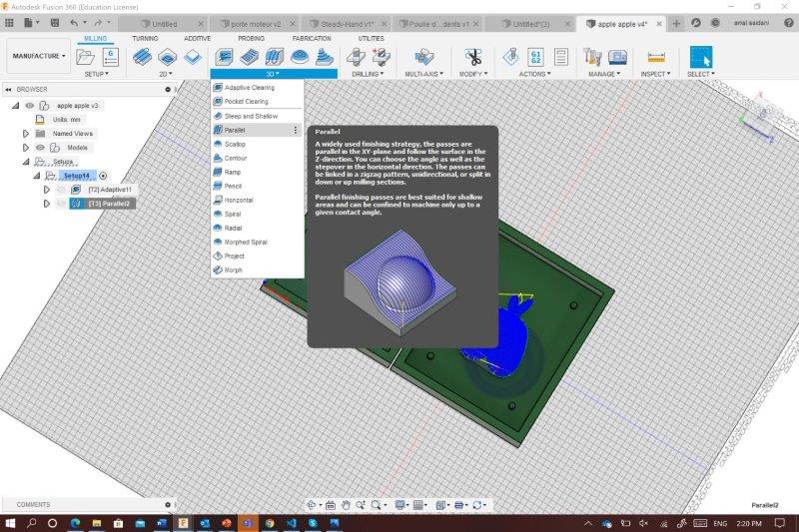Click the Look At icon in navigation bar

(331, 505)
